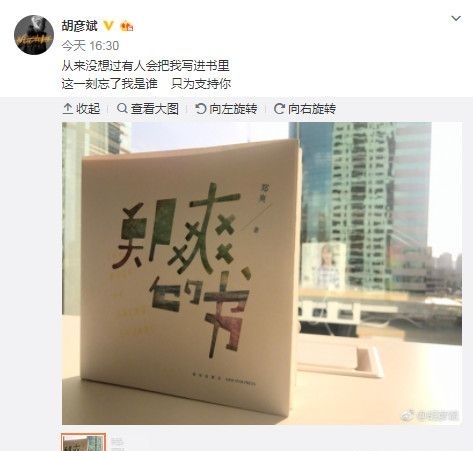Click the membership badge next to username
The height and width of the screenshot is (451, 473).
[x=127, y=26]
